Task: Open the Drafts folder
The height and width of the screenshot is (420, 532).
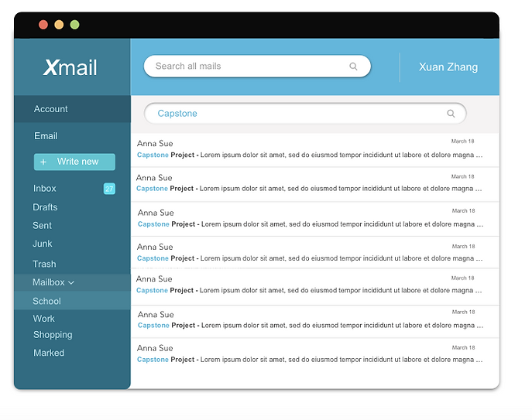Action: click(45, 207)
